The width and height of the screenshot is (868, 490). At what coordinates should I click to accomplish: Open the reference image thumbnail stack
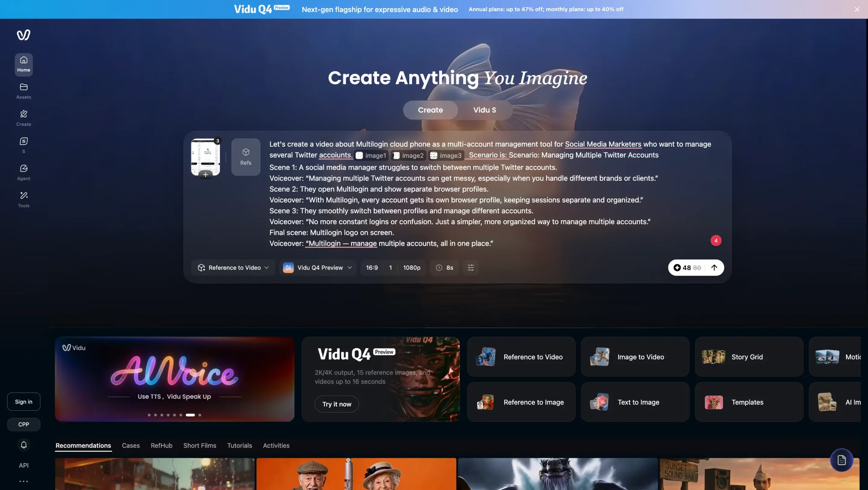coord(205,156)
